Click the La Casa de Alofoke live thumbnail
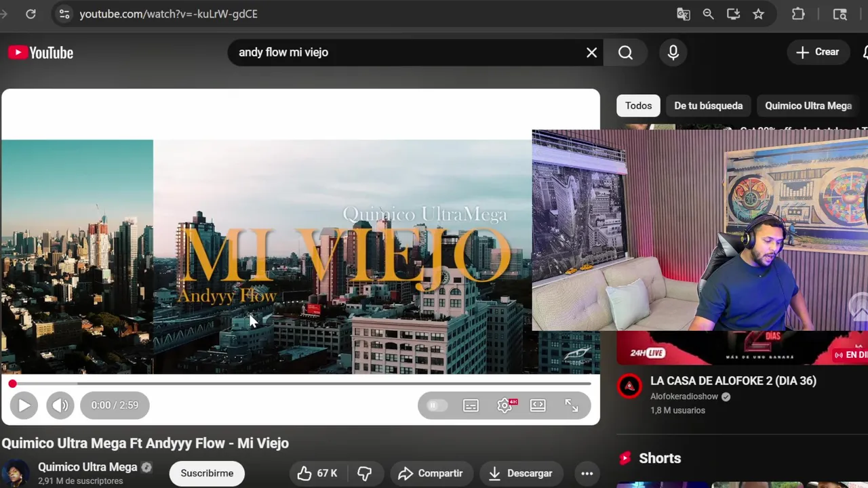Viewport: 868px width, 488px height. (742, 347)
